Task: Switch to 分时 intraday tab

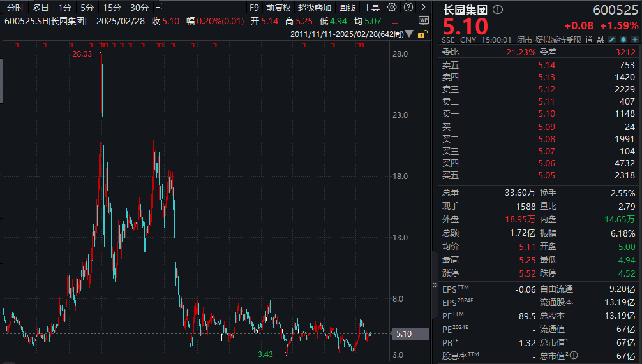Action: (x=15, y=8)
